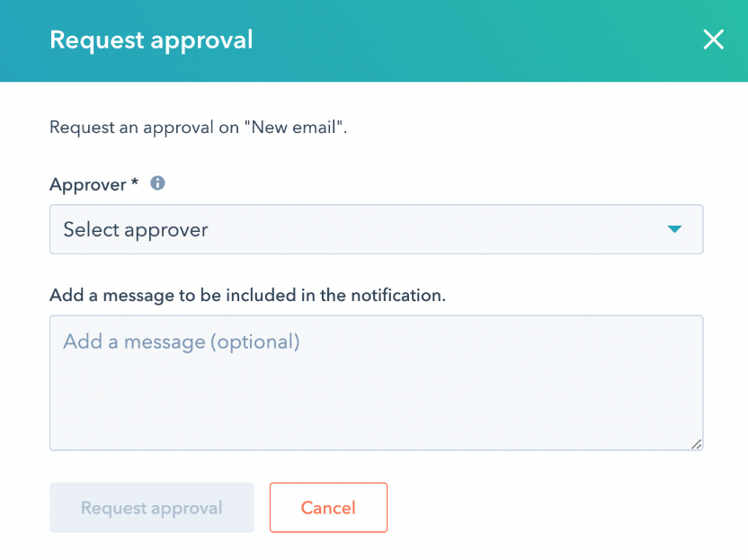Click the orange-outlined Cancel button

[328, 508]
